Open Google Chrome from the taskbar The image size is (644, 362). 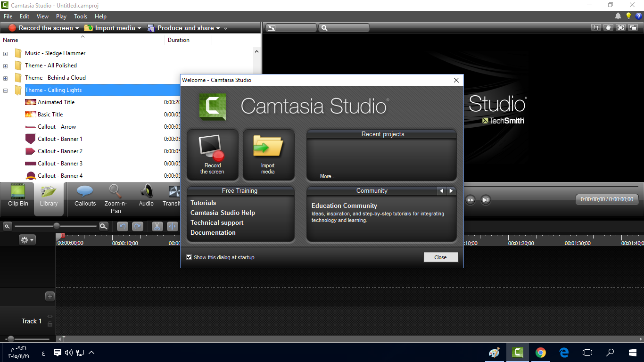click(x=540, y=353)
